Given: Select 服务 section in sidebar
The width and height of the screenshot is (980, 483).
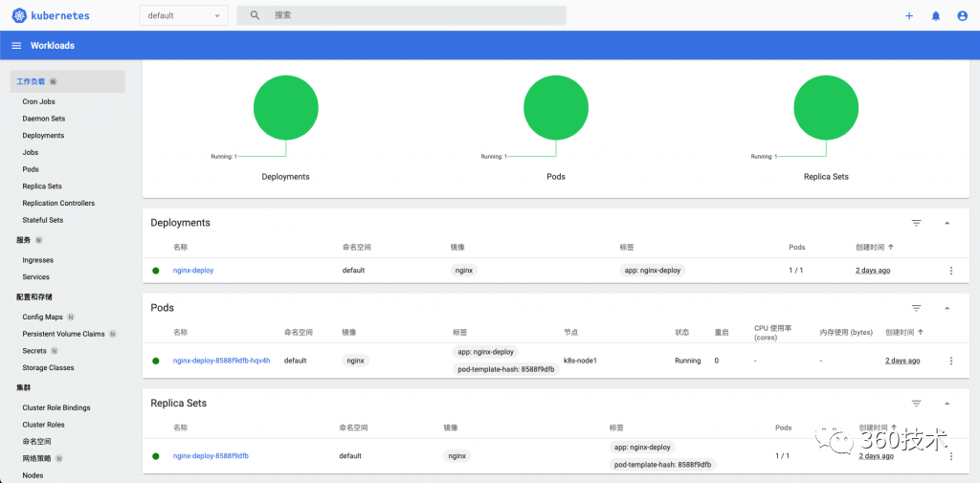Looking at the screenshot, I should [x=24, y=240].
